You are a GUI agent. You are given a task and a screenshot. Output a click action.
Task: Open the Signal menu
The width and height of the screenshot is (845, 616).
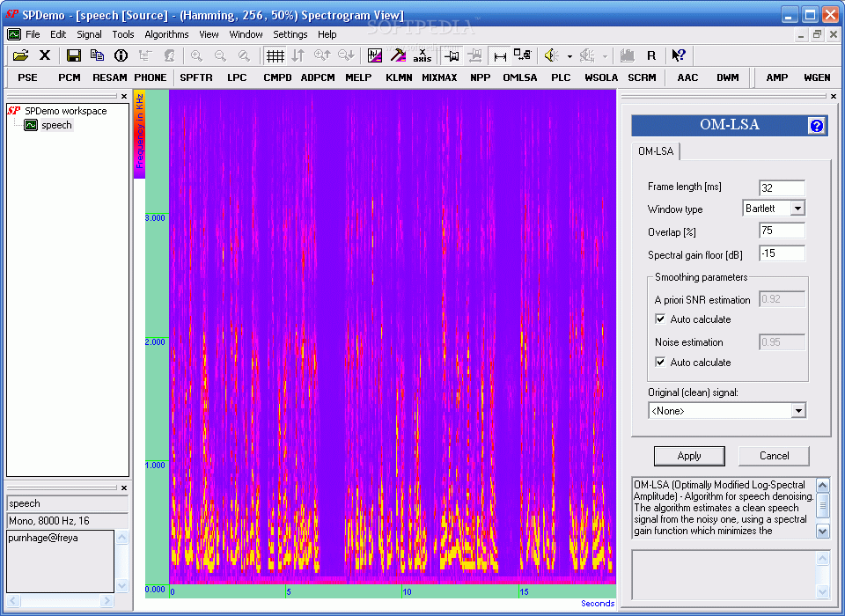(x=89, y=34)
